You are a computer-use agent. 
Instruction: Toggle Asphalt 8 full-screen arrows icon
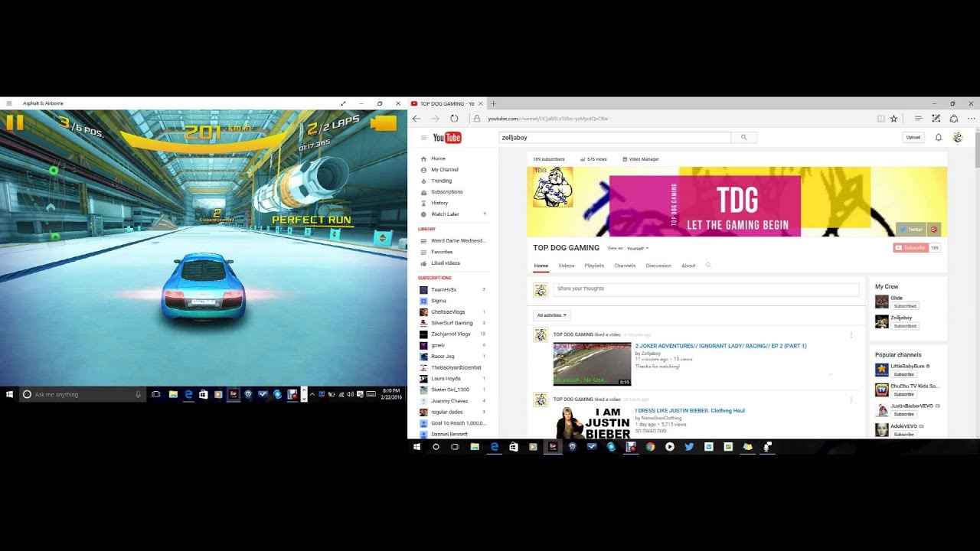tap(343, 103)
